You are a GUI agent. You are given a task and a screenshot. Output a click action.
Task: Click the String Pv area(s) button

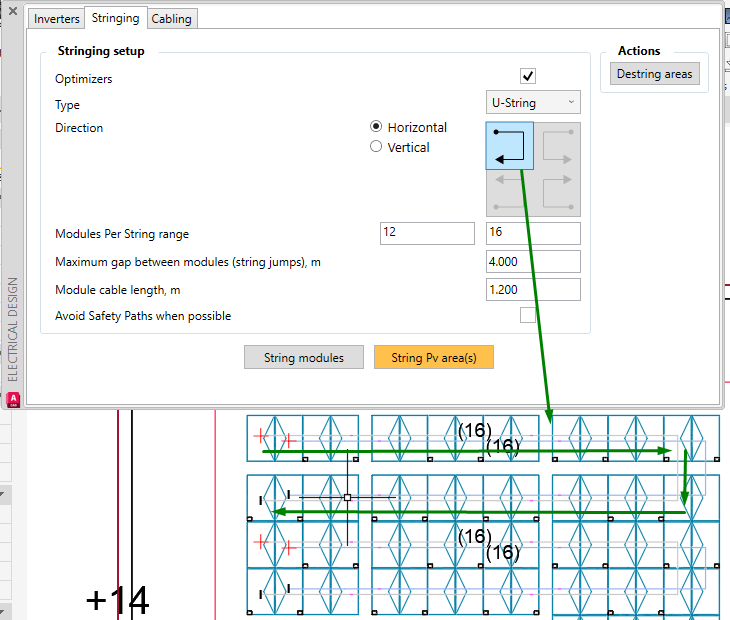434,357
